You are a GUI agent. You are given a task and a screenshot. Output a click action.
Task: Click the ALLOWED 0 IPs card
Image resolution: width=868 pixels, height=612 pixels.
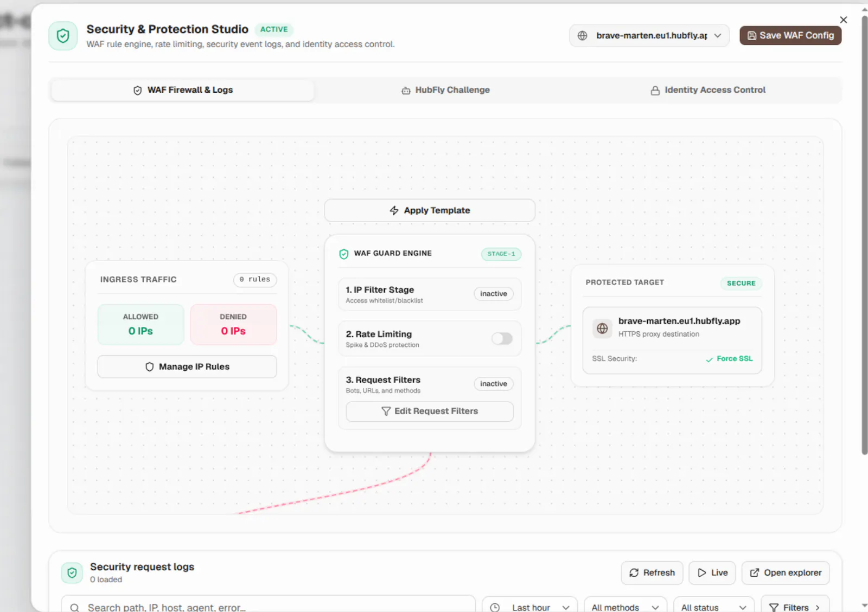[x=141, y=325]
